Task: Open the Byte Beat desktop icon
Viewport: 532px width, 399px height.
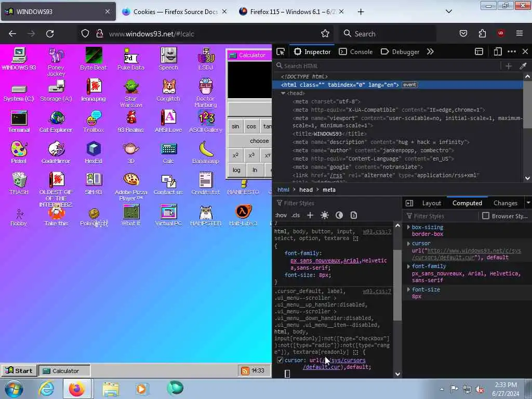Action: coord(94,59)
